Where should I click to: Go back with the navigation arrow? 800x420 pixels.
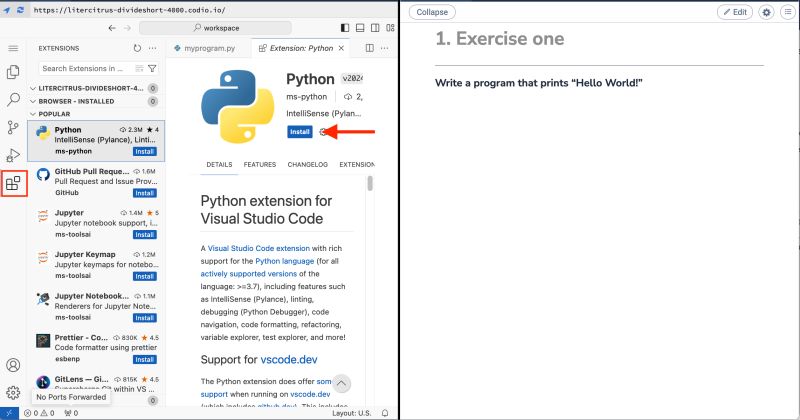(112, 28)
